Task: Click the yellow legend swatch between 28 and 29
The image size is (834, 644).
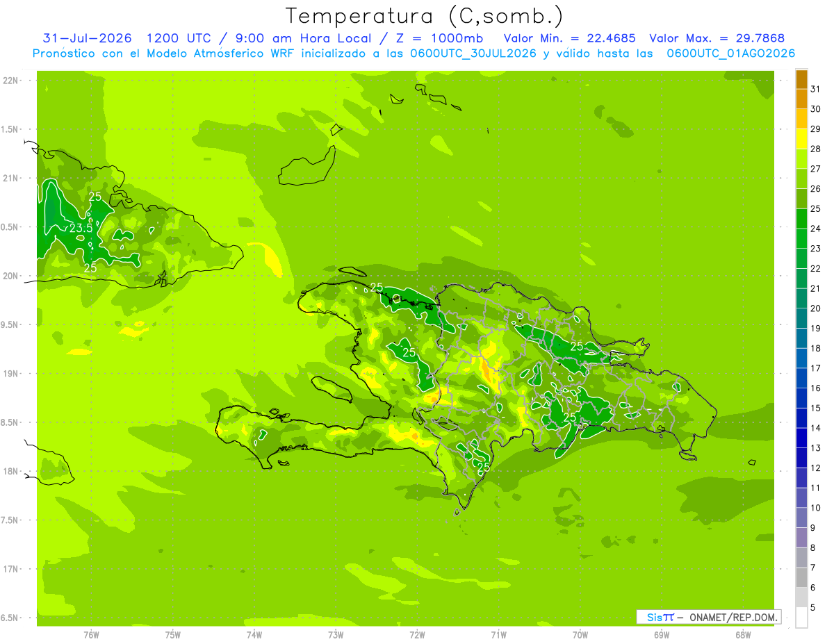Action: (x=801, y=139)
